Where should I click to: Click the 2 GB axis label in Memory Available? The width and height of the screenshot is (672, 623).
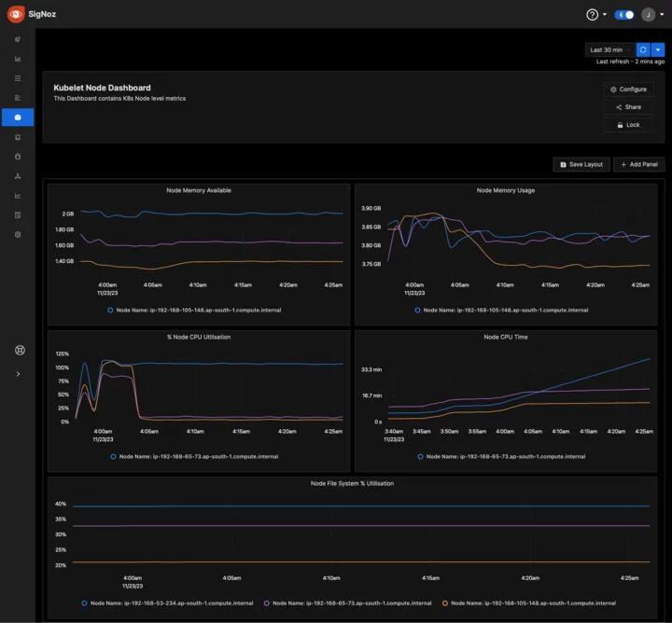(68, 214)
